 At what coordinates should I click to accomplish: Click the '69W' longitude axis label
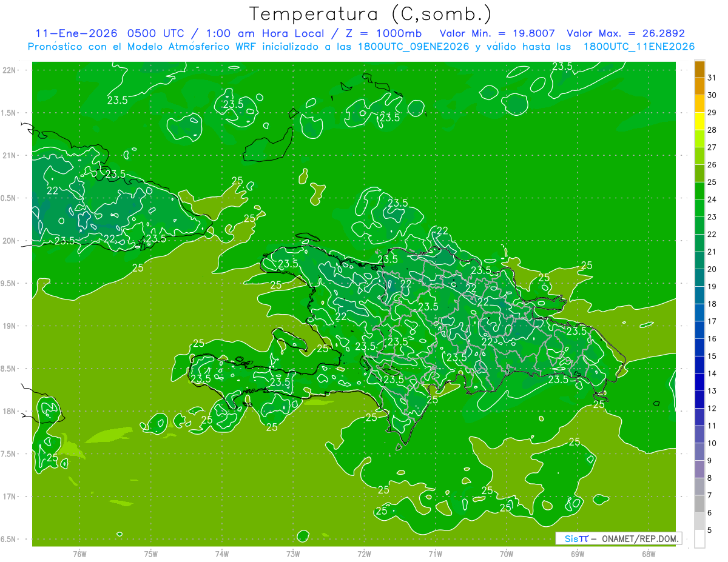(578, 554)
